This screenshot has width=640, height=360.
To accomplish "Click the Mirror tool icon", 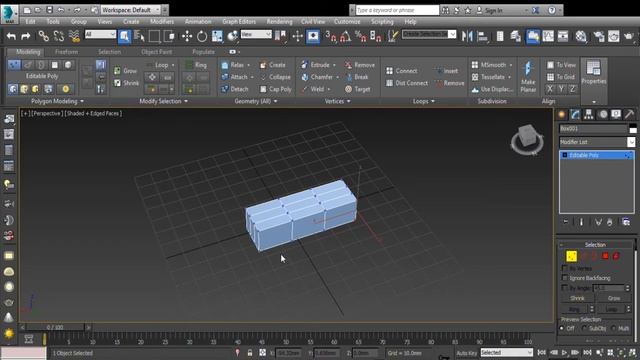I will coord(467,36).
